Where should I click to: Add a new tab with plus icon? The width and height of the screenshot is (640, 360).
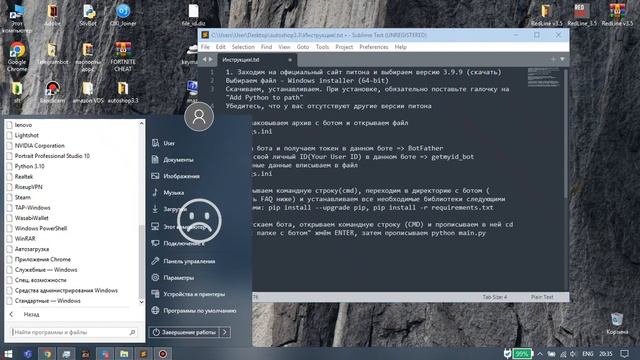click(x=553, y=60)
